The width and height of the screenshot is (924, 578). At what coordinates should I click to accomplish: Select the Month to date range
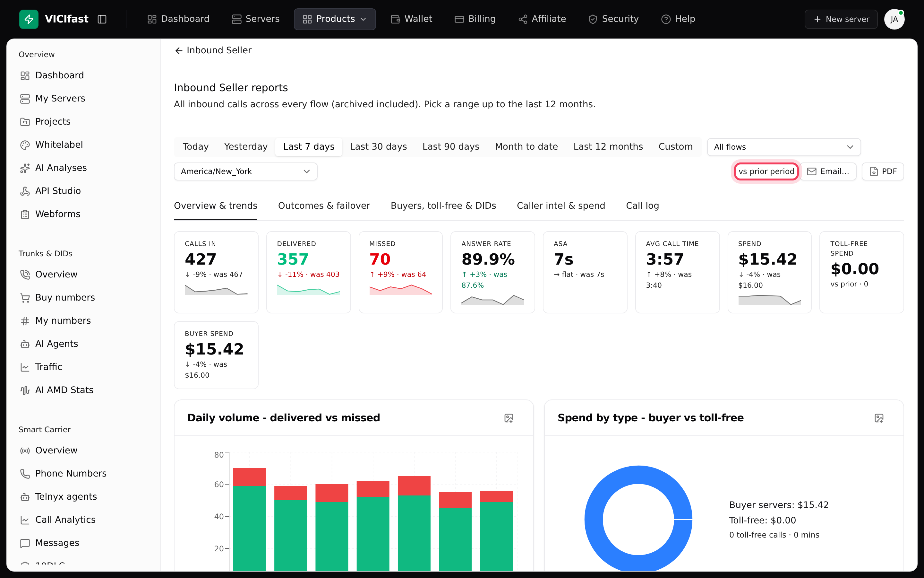[x=526, y=147]
